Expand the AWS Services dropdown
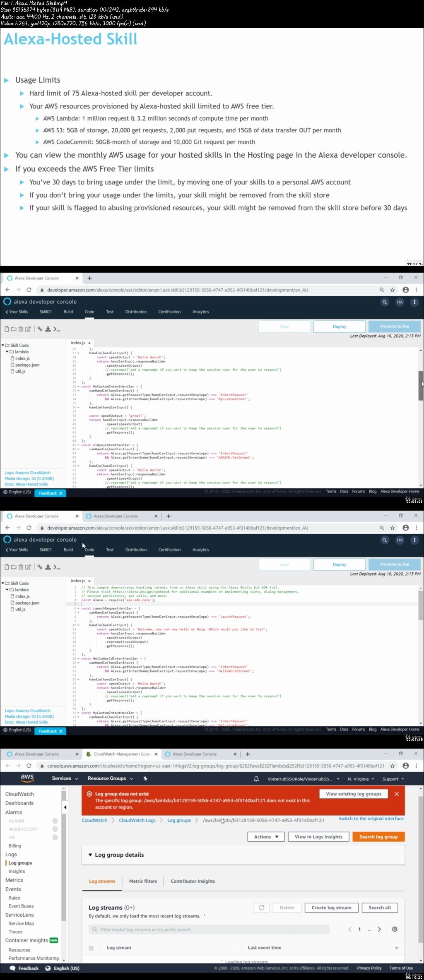The height and width of the screenshot is (980, 424). pos(65,778)
